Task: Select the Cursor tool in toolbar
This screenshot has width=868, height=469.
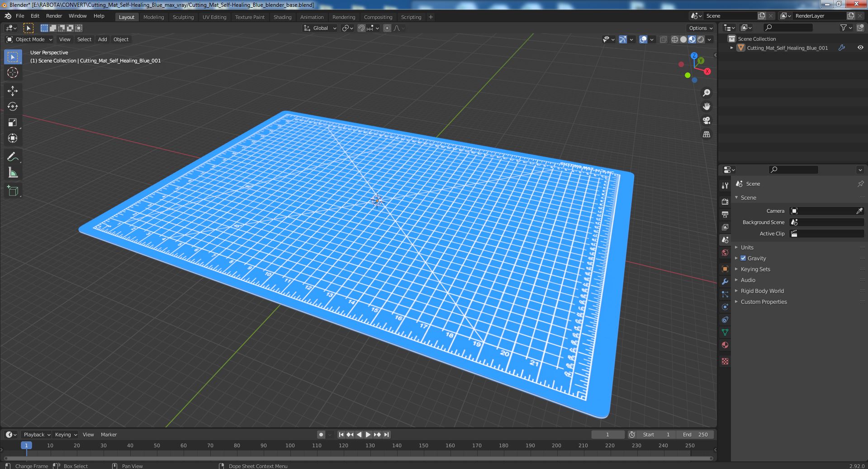Action: 13,72
